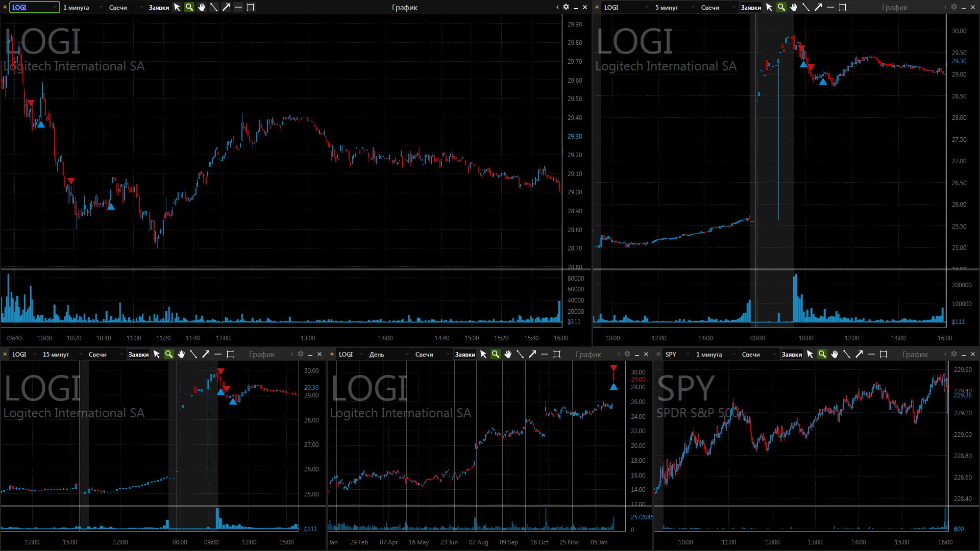980x551 pixels.
Task: Pick line tool in 5 минут chart
Action: 806,7
